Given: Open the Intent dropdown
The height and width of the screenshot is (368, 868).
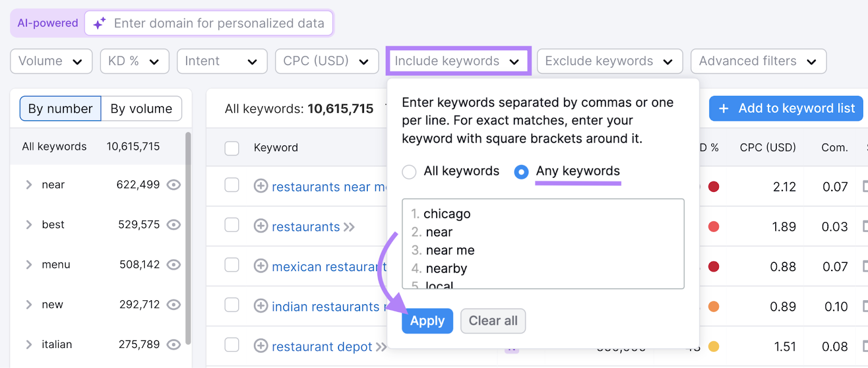Looking at the screenshot, I should [221, 61].
